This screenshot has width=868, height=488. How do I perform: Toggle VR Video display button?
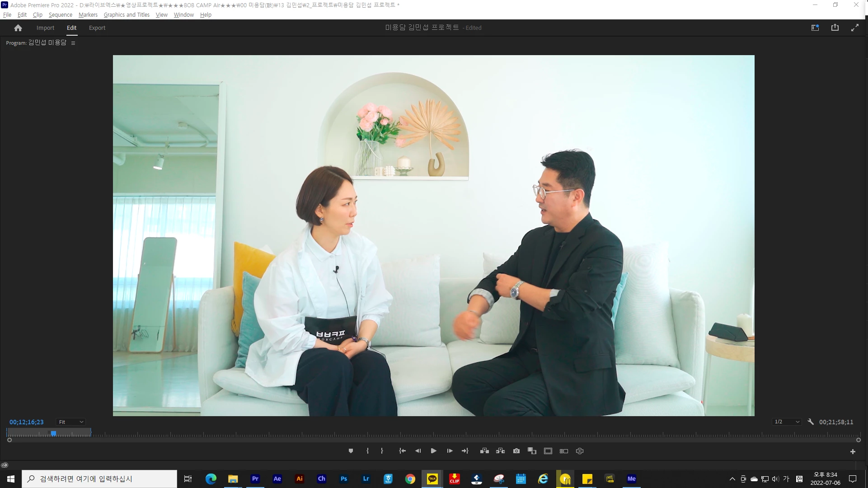580,451
